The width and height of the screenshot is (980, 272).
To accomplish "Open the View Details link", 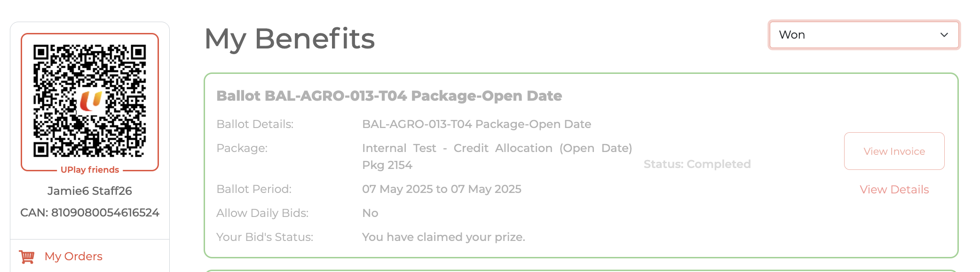I will (894, 190).
